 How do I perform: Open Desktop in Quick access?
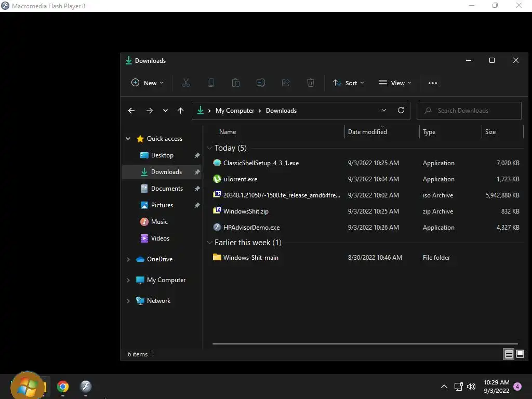tap(162, 155)
